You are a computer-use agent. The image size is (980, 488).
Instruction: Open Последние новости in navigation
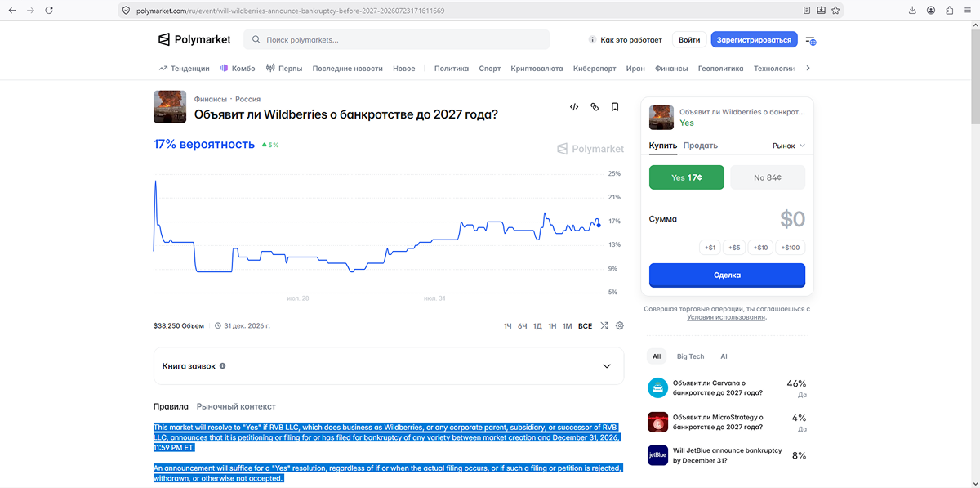click(x=347, y=69)
